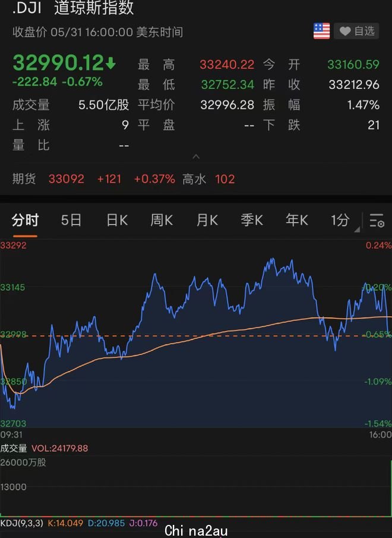392x538 pixels.
Task: Tap the J:0.176 indicator value
Action: coord(143,523)
